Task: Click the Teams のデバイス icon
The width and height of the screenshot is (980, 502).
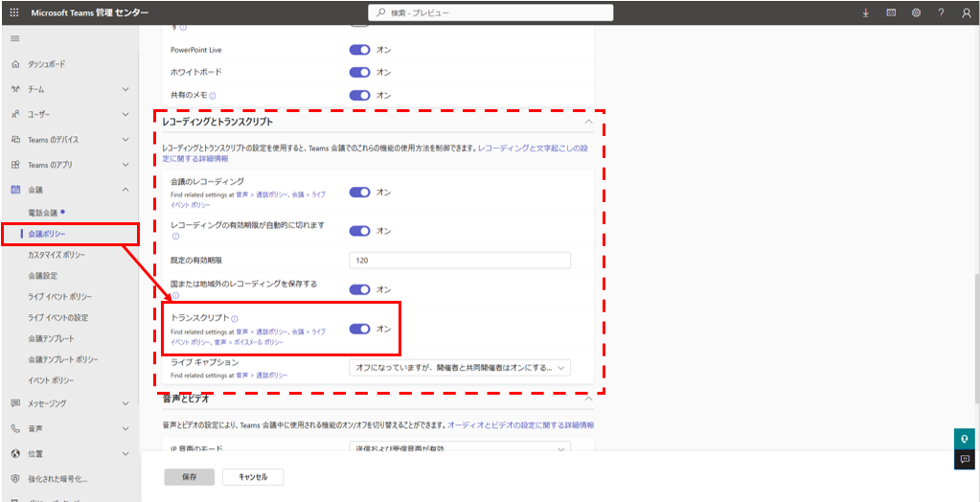Action: [x=15, y=140]
